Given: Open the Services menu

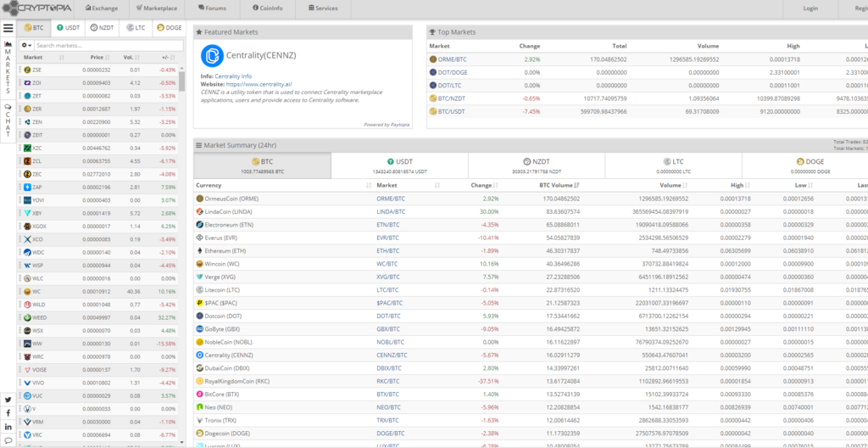Looking at the screenshot, I should coord(323,8).
